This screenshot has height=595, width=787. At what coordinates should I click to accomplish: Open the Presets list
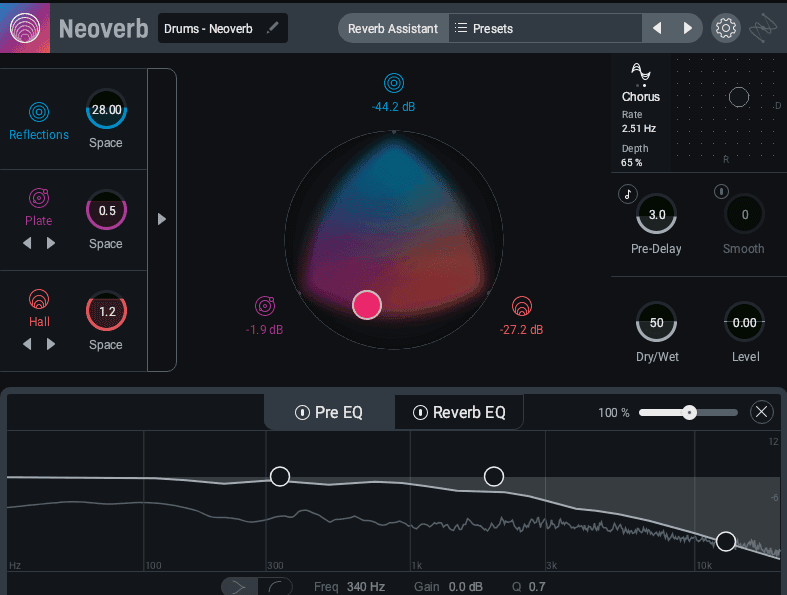pyautogui.click(x=545, y=28)
